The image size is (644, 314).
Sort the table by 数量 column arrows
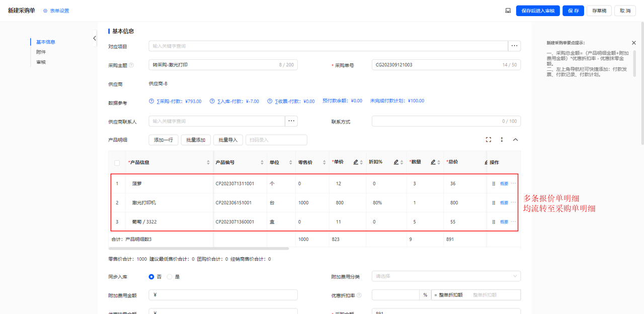click(x=440, y=163)
